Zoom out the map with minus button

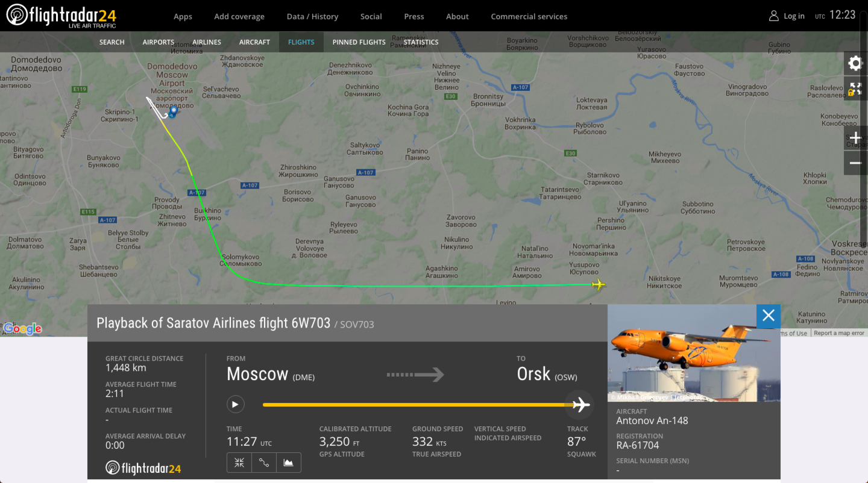coord(855,163)
